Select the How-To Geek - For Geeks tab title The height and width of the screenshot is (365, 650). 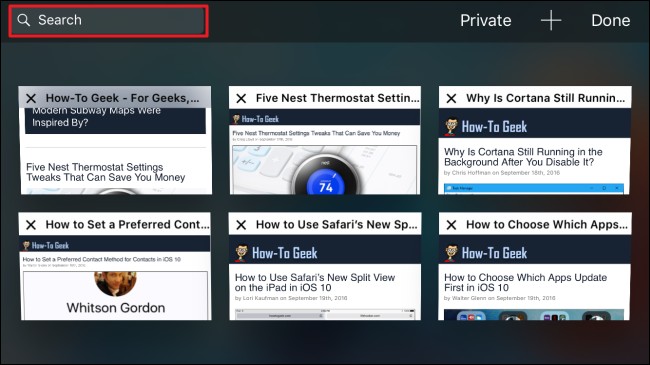click(122, 98)
